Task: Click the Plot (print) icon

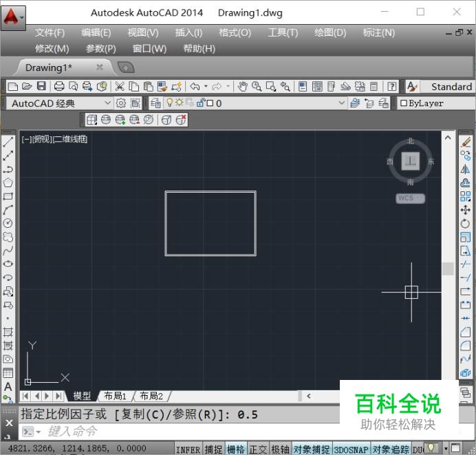Action: pyautogui.click(x=59, y=87)
